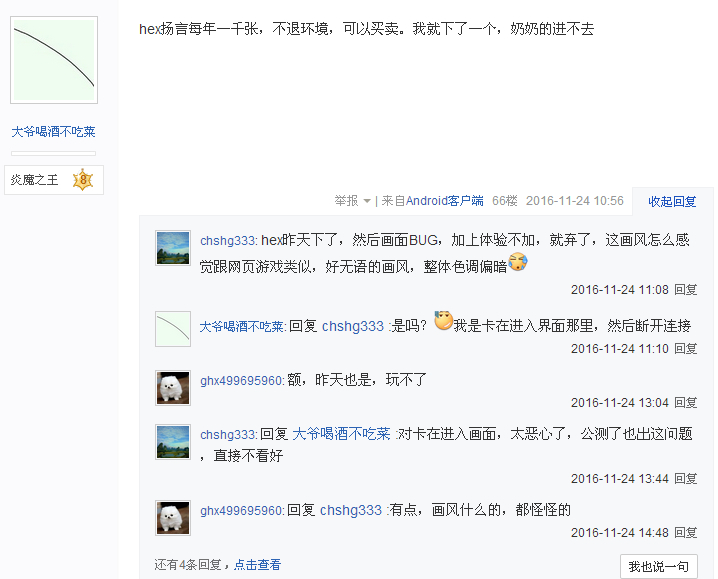Click the thinking emoji after 是吗?
Screen dimensions: 718x579
pos(443,320)
